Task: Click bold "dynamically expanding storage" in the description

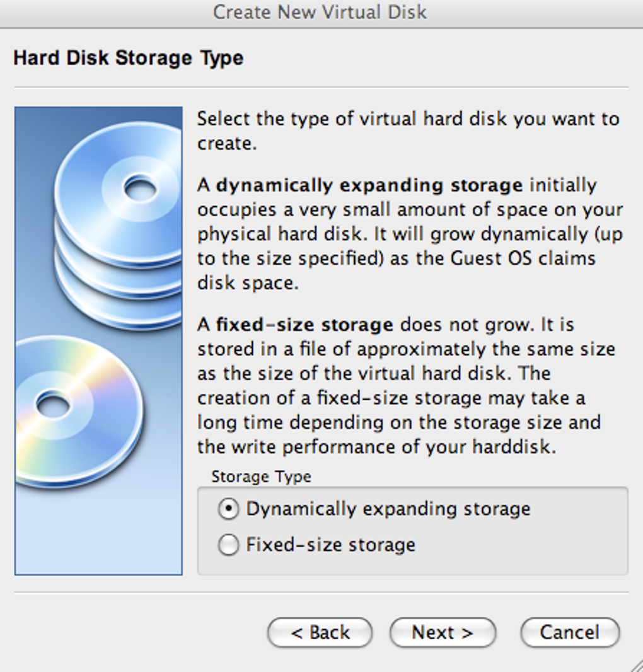Action: point(369,185)
